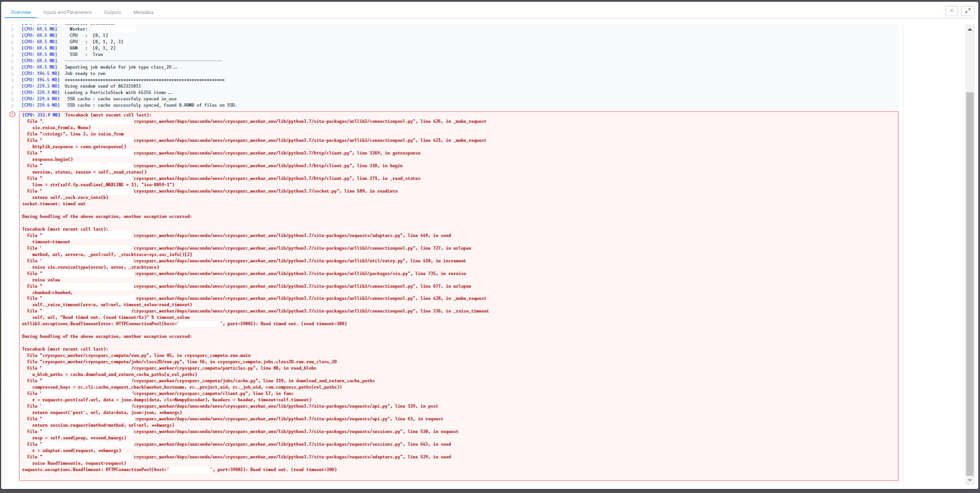Open the Metadata tab
980x493 pixels.
[143, 12]
